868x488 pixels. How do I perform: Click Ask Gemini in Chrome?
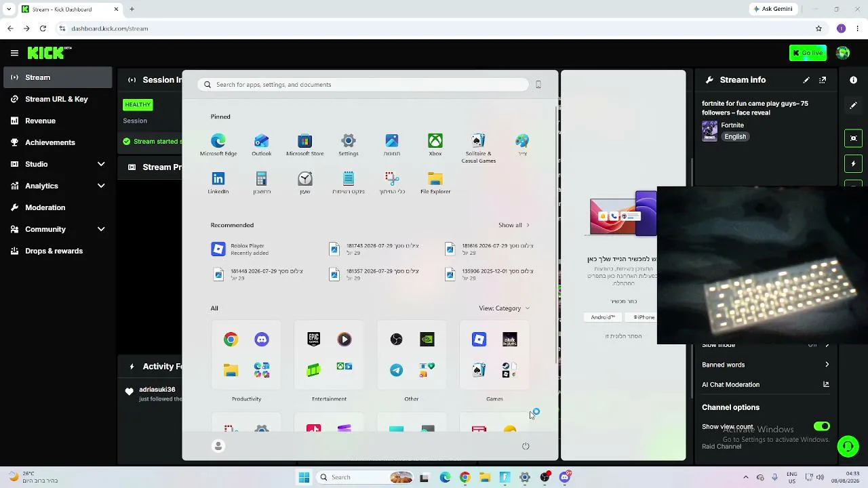coord(774,9)
